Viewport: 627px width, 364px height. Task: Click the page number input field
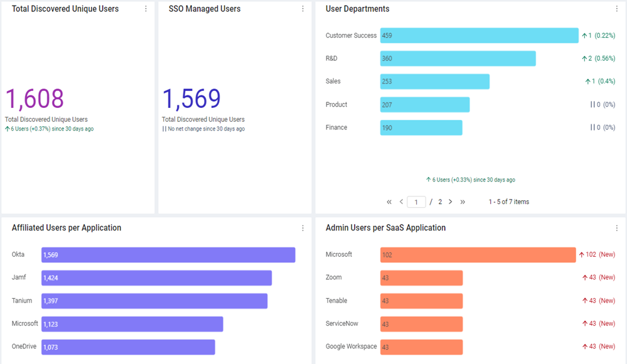tap(416, 202)
